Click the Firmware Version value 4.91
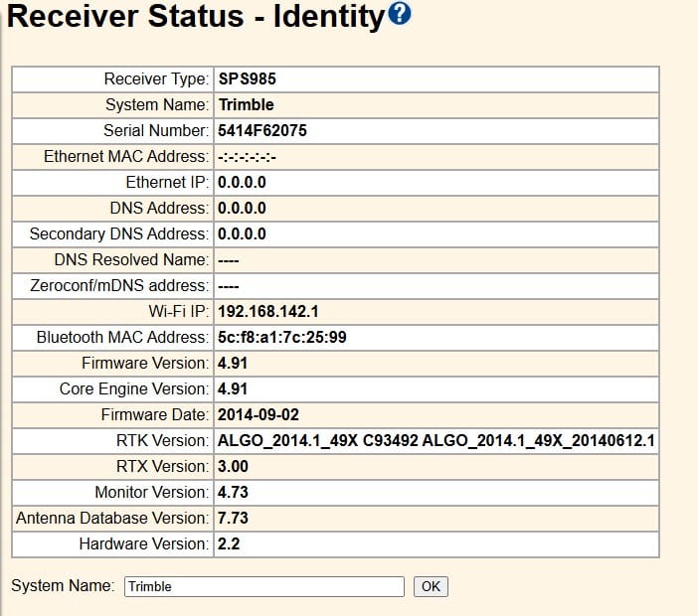Viewport: 698px width, 616px height. (233, 363)
